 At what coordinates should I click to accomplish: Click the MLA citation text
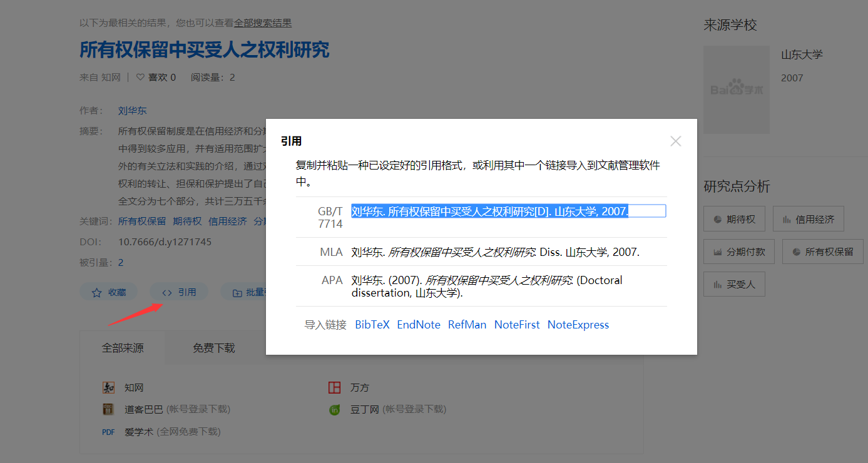pyautogui.click(x=495, y=252)
